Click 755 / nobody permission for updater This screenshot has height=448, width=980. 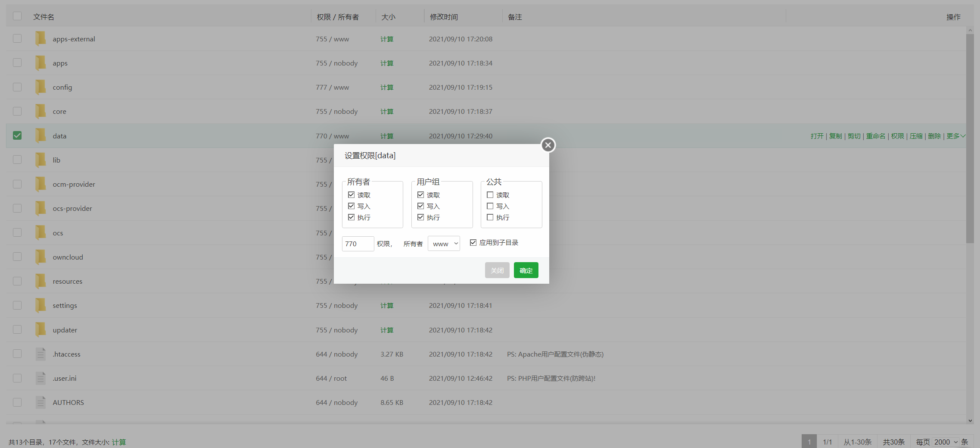point(336,330)
